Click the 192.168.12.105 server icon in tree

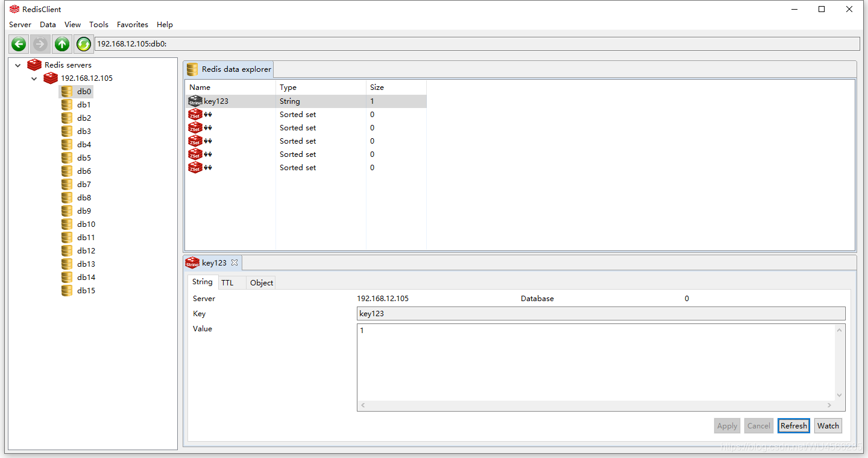pos(51,78)
